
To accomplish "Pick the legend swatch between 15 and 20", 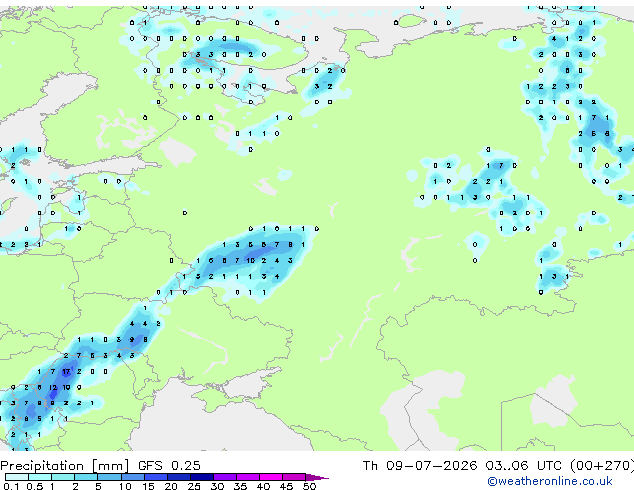I will click(x=156, y=477).
